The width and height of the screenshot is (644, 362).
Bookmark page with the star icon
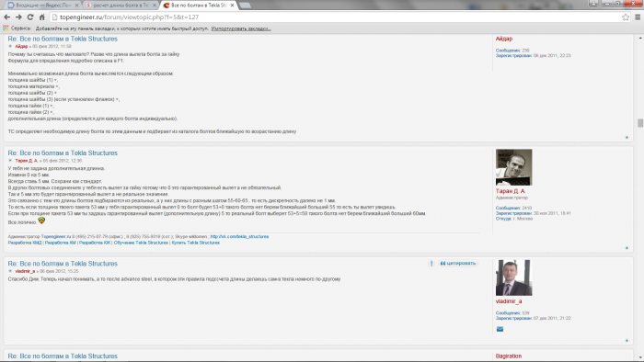pos(626,17)
